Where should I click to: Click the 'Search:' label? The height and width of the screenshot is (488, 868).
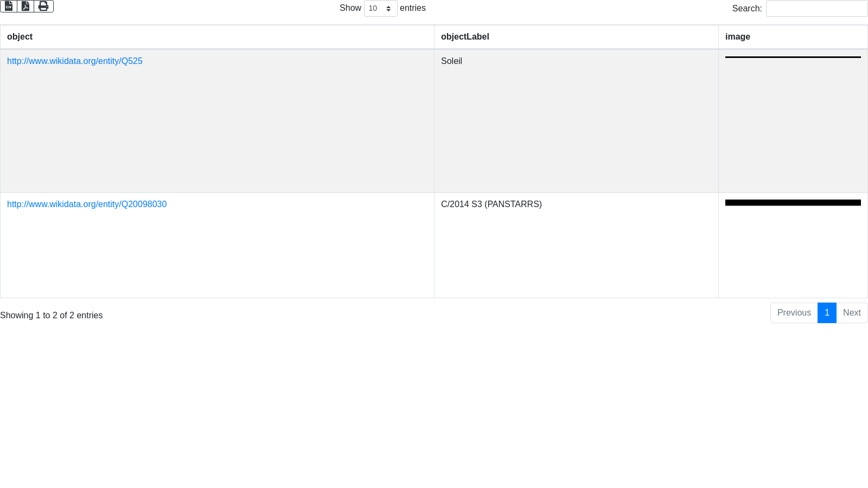click(x=746, y=9)
